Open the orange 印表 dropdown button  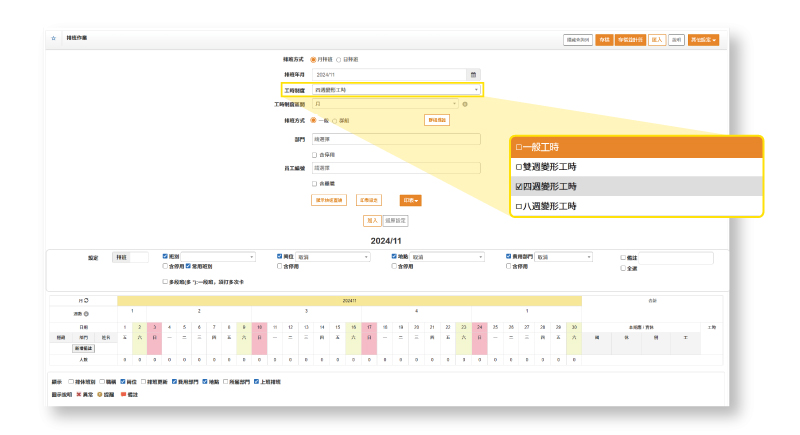[x=410, y=200]
